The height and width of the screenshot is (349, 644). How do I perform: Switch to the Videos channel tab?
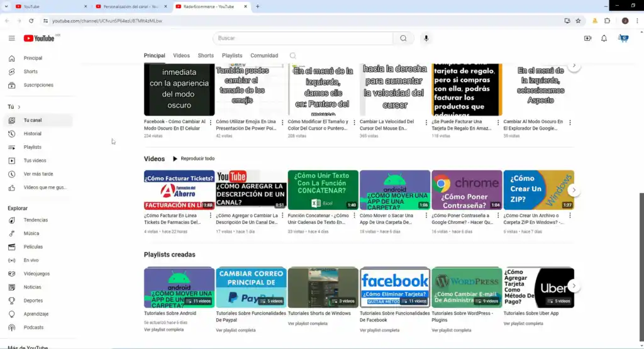tap(181, 56)
